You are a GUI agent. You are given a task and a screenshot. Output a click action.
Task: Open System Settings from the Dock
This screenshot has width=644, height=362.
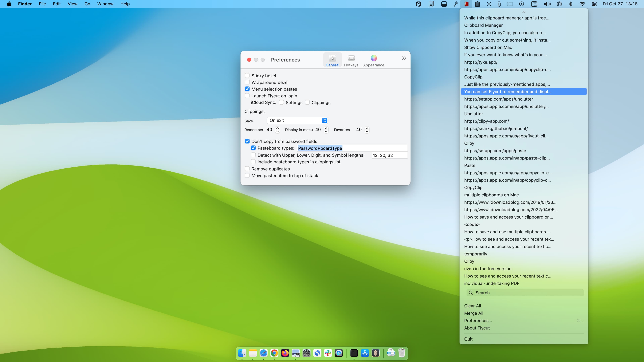tap(306, 353)
